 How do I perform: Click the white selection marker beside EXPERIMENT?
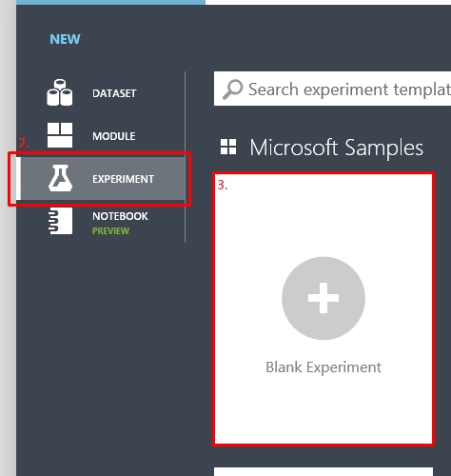18,179
